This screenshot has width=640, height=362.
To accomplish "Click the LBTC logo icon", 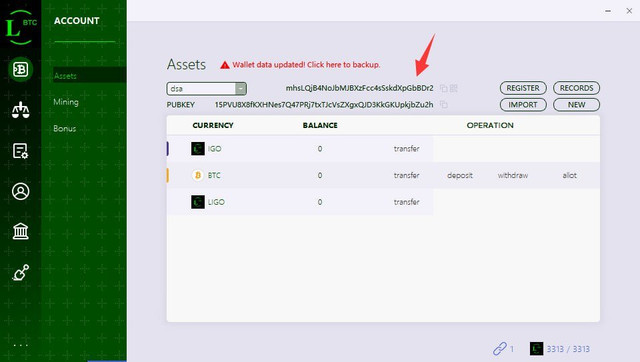I will tap(20, 27).
